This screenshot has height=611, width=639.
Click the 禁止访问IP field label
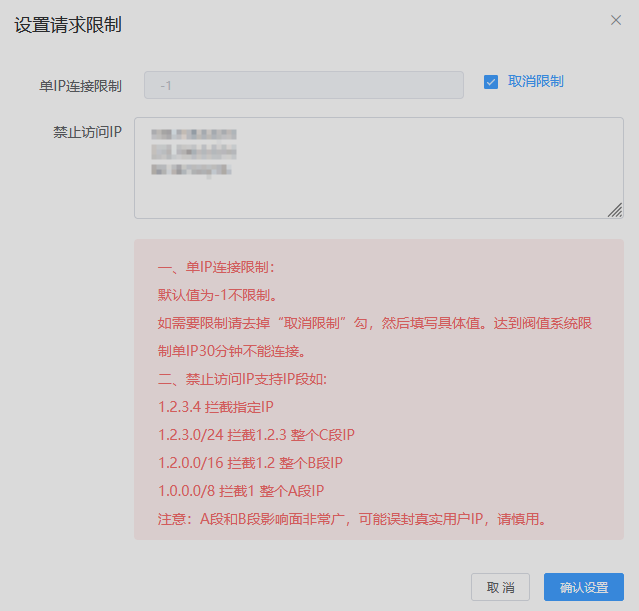87,132
